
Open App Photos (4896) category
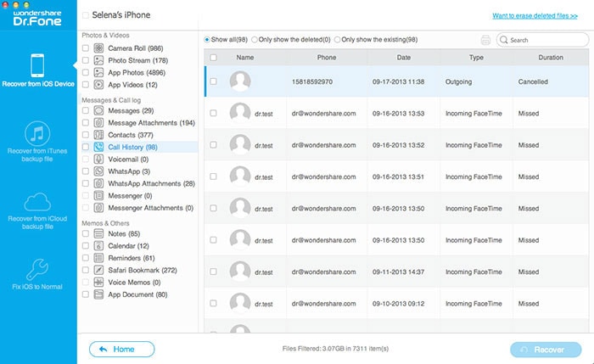pyautogui.click(x=137, y=72)
